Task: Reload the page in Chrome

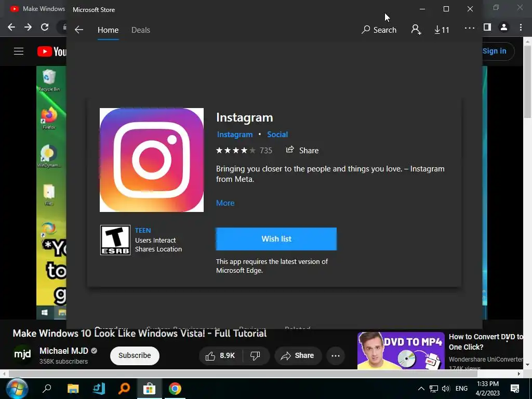Action: [x=45, y=27]
